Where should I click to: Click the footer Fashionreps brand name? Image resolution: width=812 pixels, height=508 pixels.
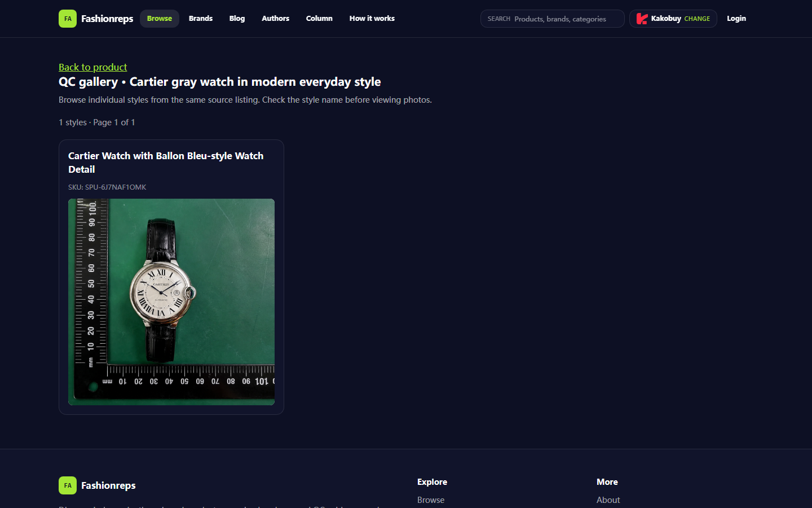tap(108, 485)
